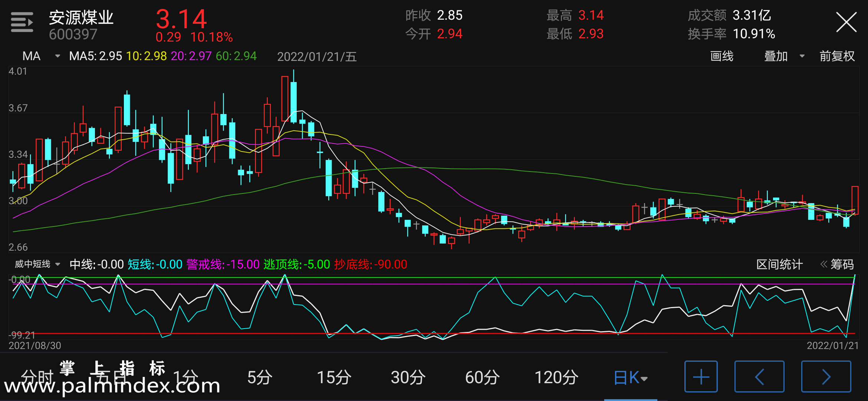Switch to the 120分 chart tab

(x=556, y=378)
